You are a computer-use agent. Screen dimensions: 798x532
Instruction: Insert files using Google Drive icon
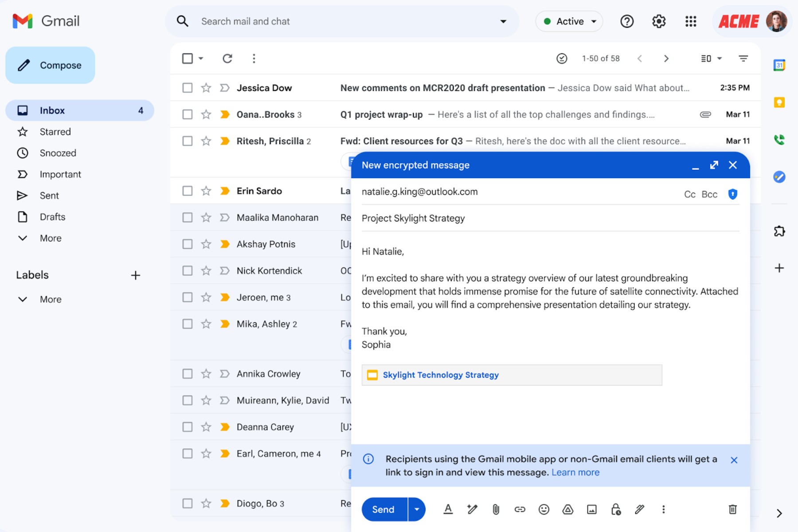567,509
